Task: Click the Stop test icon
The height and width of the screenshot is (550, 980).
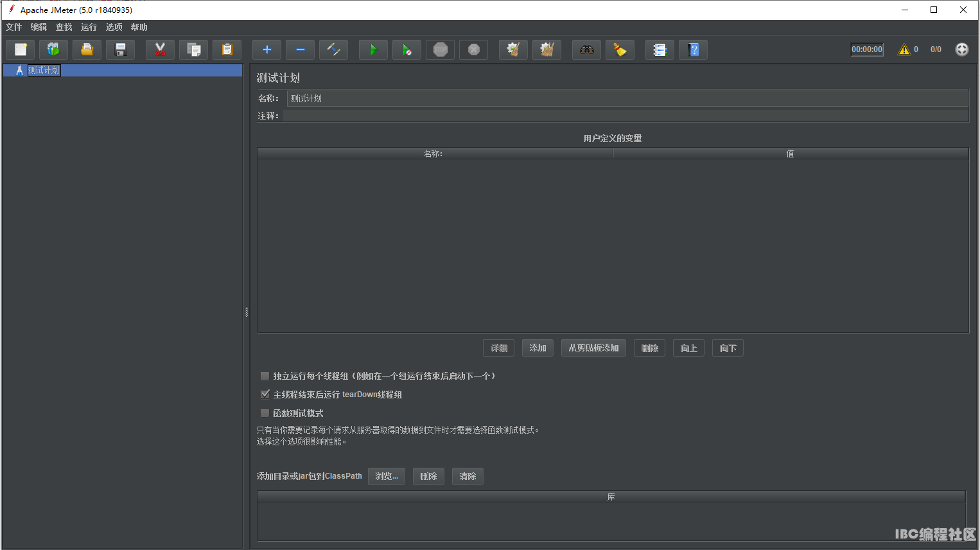Action: (x=440, y=49)
